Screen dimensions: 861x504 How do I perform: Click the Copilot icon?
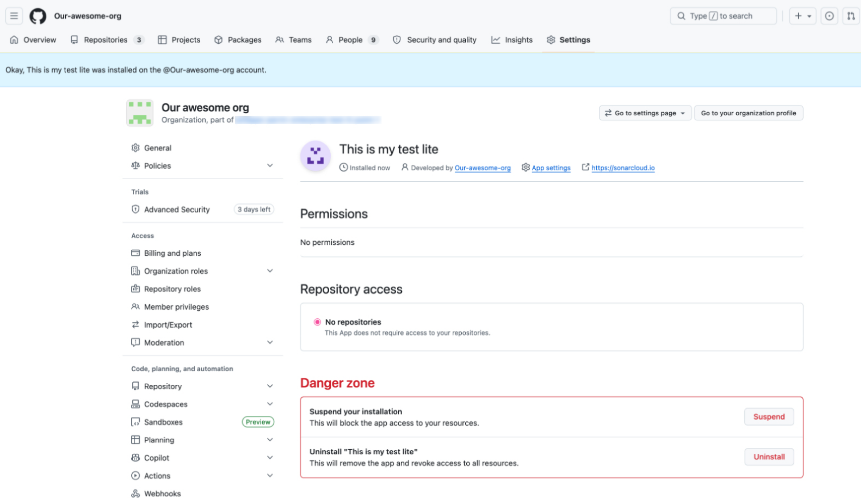135,458
